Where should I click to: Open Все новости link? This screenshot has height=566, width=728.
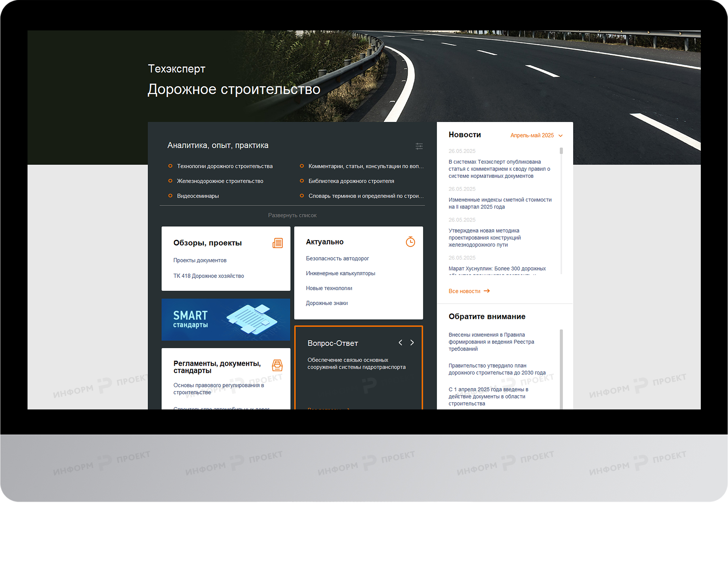point(464,291)
